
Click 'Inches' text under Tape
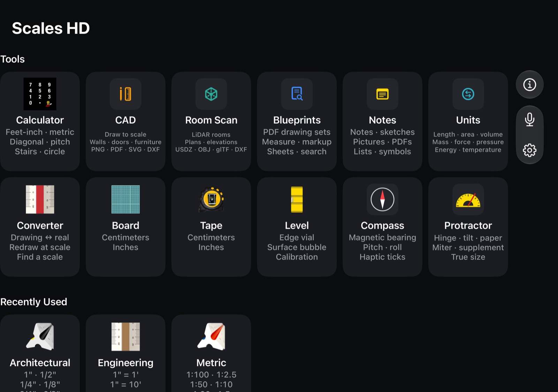point(211,247)
